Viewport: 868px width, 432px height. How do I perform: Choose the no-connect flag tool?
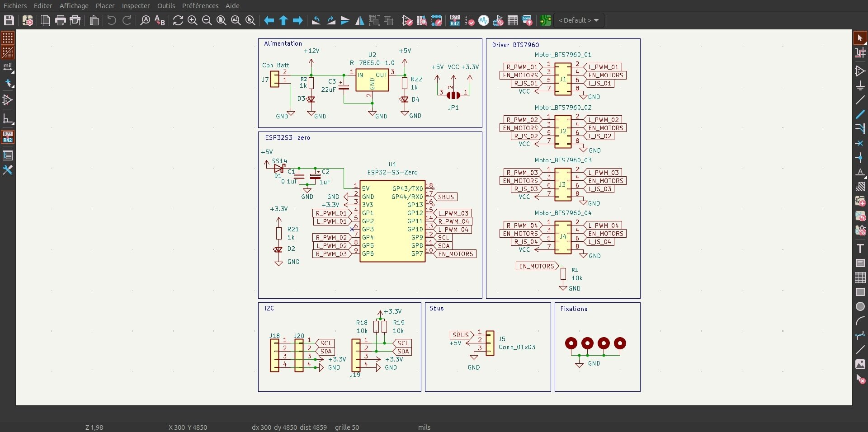point(860,143)
